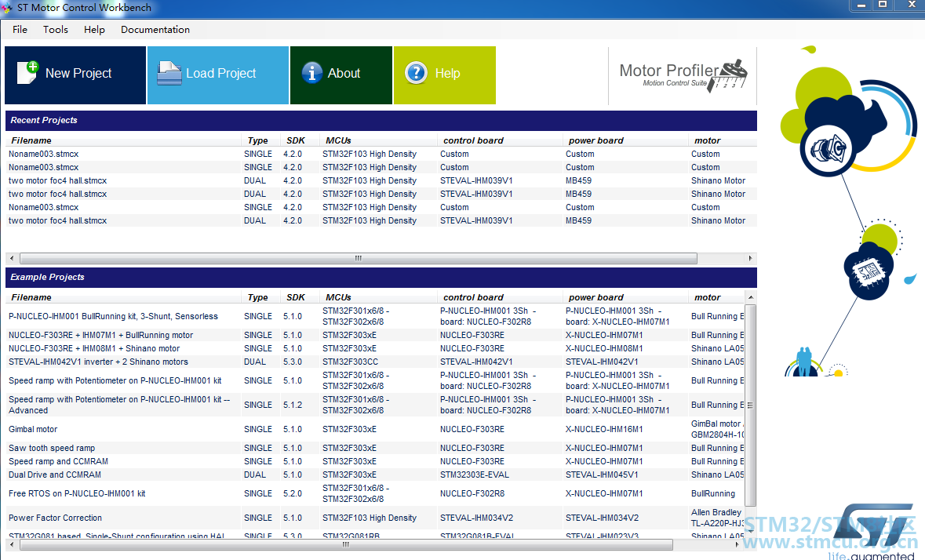925x560 pixels.
Task: Open the Help menu
Action: 94,30
